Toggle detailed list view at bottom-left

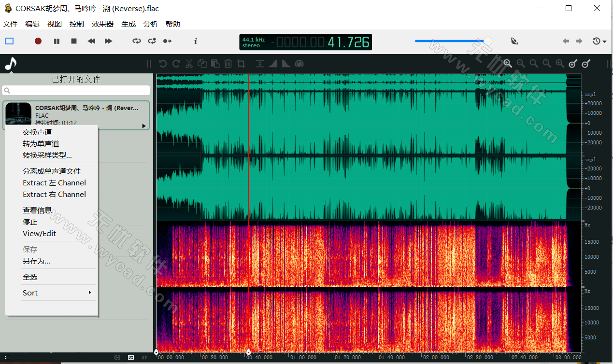pos(8,357)
